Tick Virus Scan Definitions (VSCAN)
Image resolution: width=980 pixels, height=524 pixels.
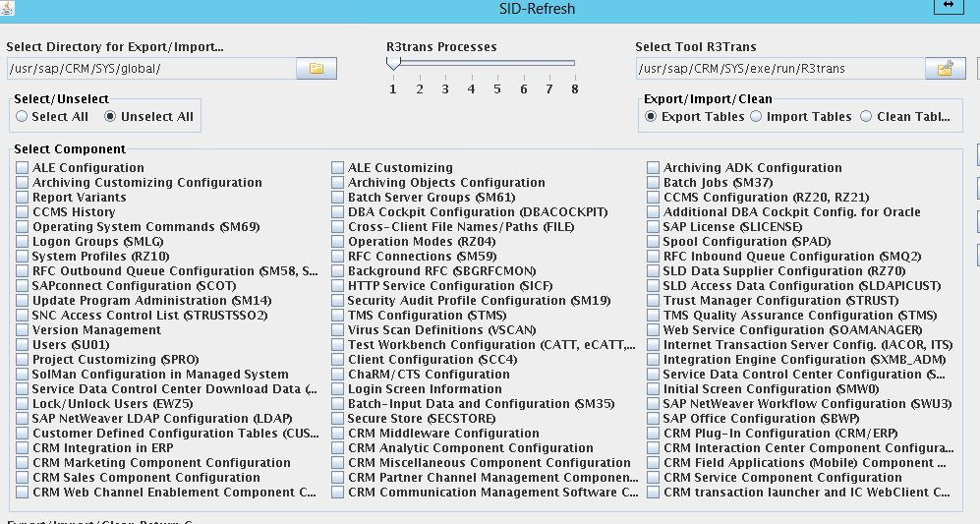coord(337,330)
